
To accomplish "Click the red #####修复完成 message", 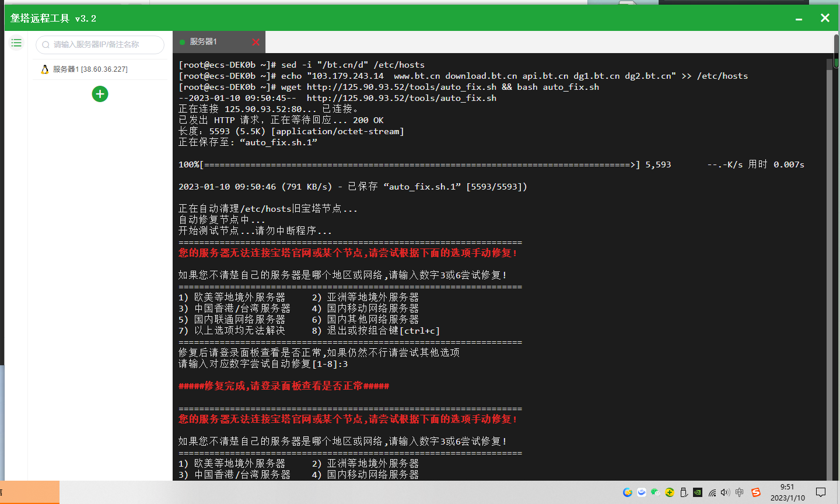I will pyautogui.click(x=283, y=386).
